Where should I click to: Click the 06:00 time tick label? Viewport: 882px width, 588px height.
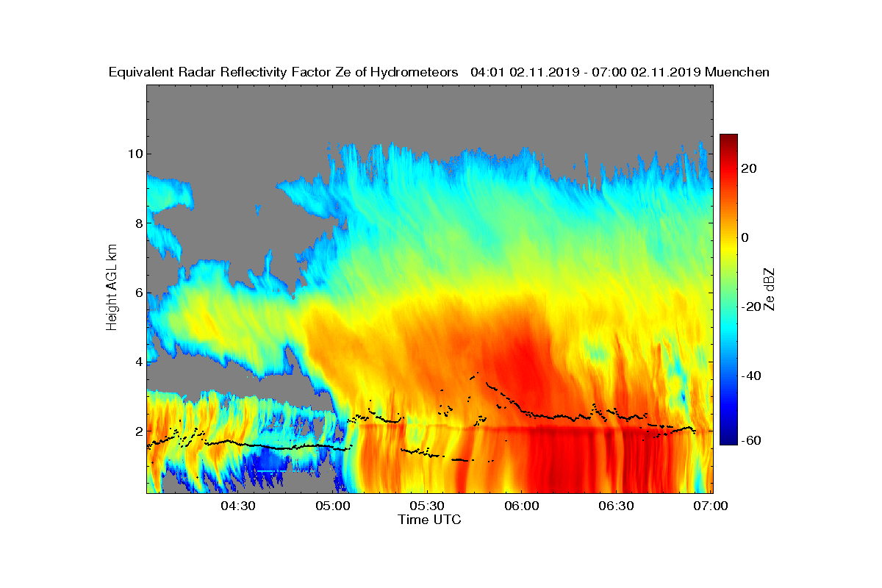pos(522,506)
